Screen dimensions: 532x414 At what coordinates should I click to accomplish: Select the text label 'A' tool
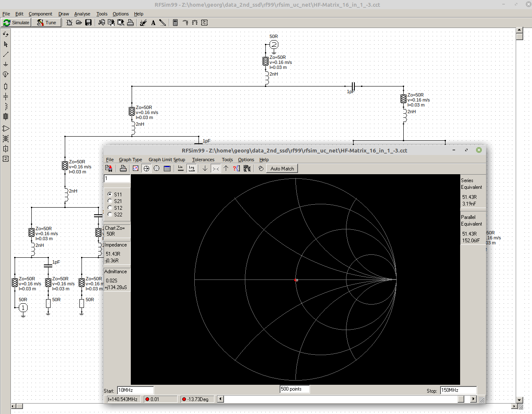153,23
